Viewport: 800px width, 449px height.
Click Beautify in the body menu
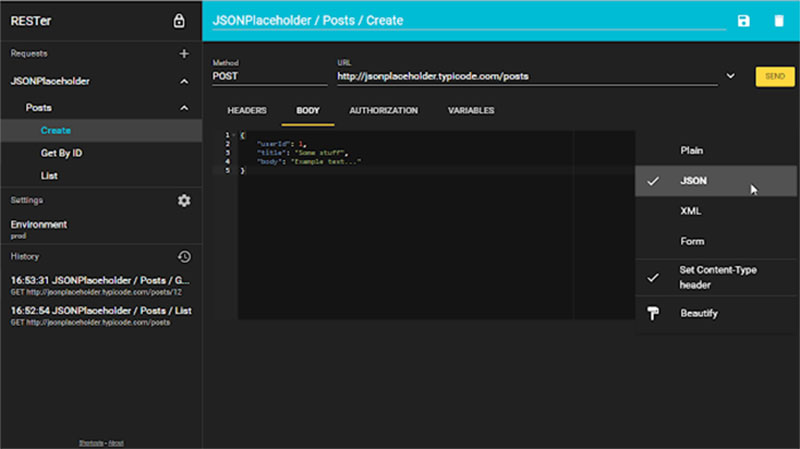point(715,313)
